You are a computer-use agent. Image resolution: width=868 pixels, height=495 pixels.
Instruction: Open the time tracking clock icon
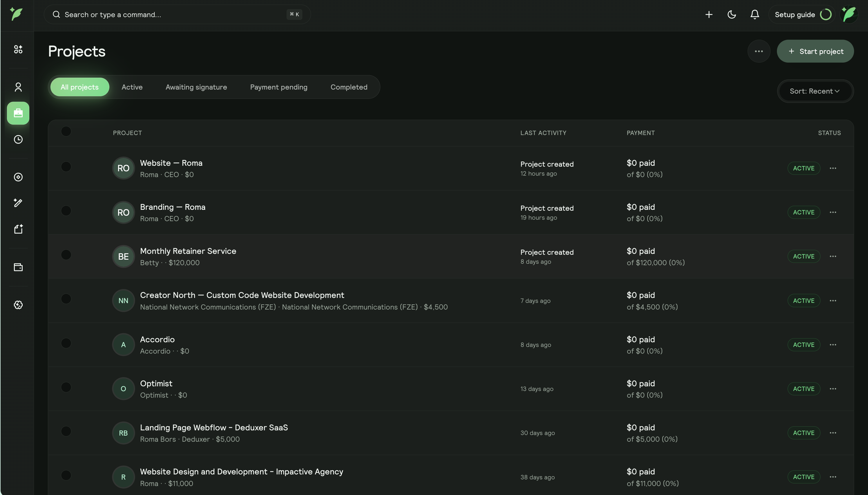(x=18, y=139)
